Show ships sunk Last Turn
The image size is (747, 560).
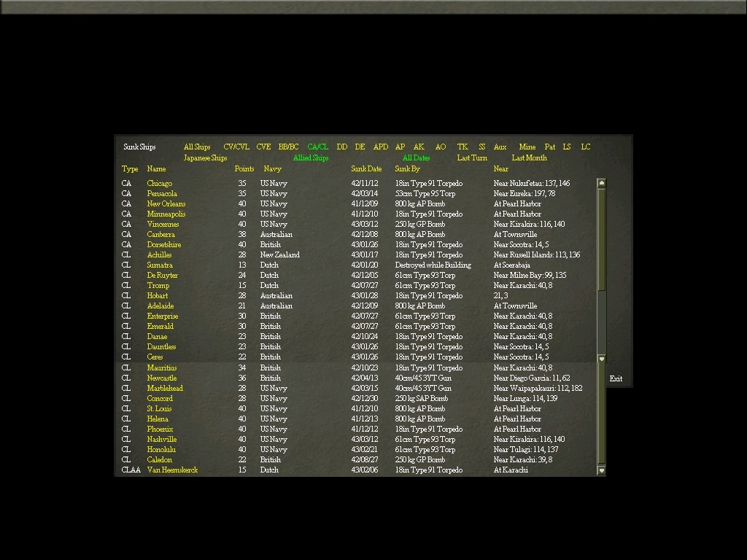tap(472, 157)
